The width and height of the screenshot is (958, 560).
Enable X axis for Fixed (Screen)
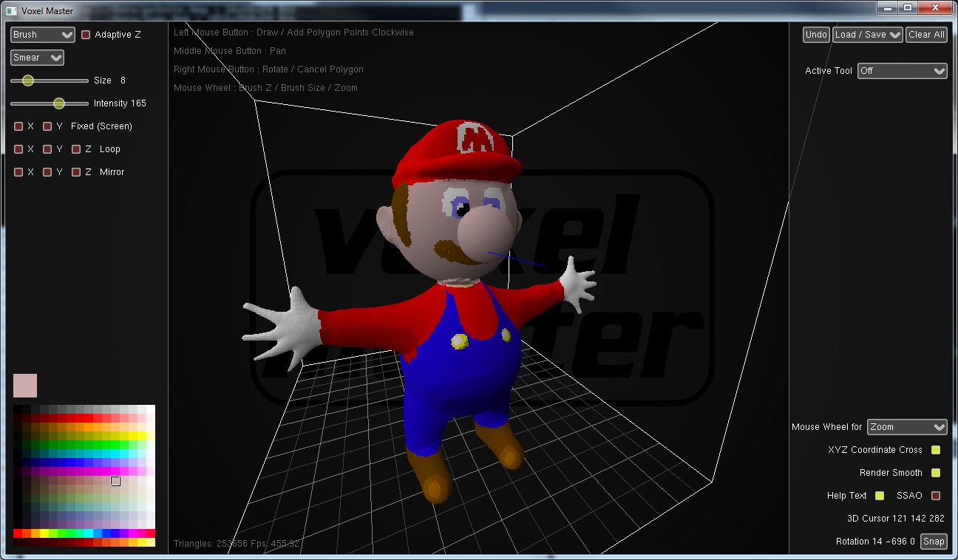point(17,126)
